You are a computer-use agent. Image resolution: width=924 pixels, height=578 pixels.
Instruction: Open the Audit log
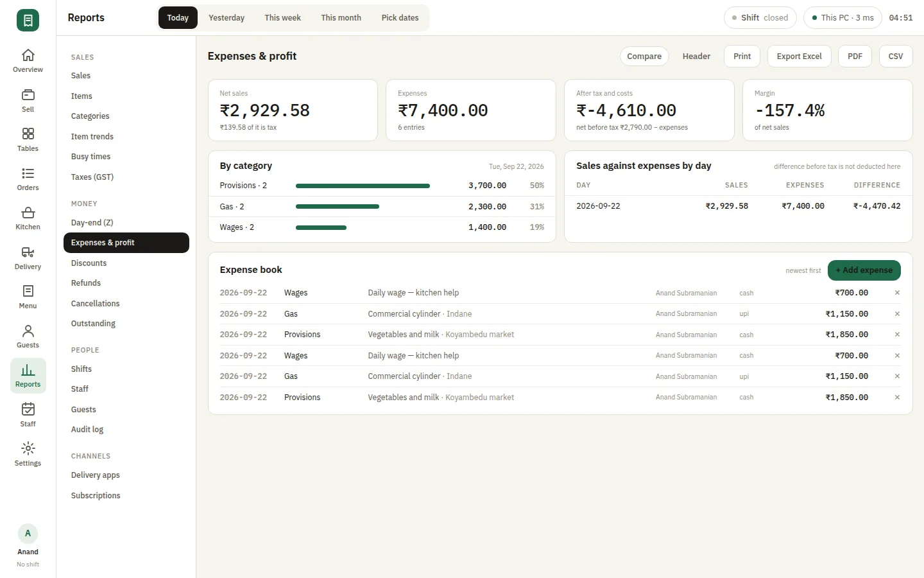[126, 430]
